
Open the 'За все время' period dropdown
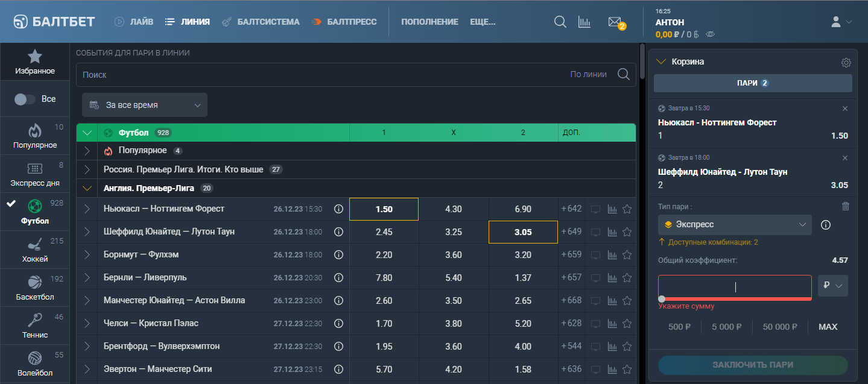145,105
